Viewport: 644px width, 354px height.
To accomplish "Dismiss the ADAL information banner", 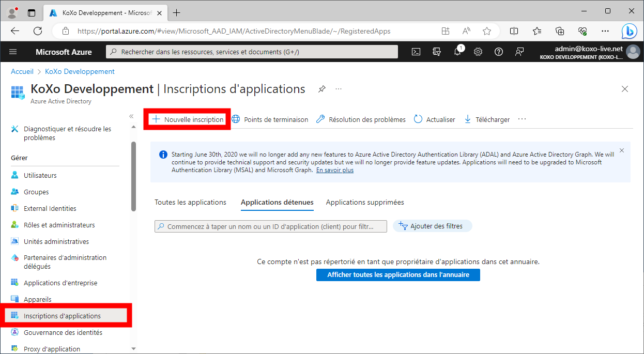I will [x=622, y=150].
